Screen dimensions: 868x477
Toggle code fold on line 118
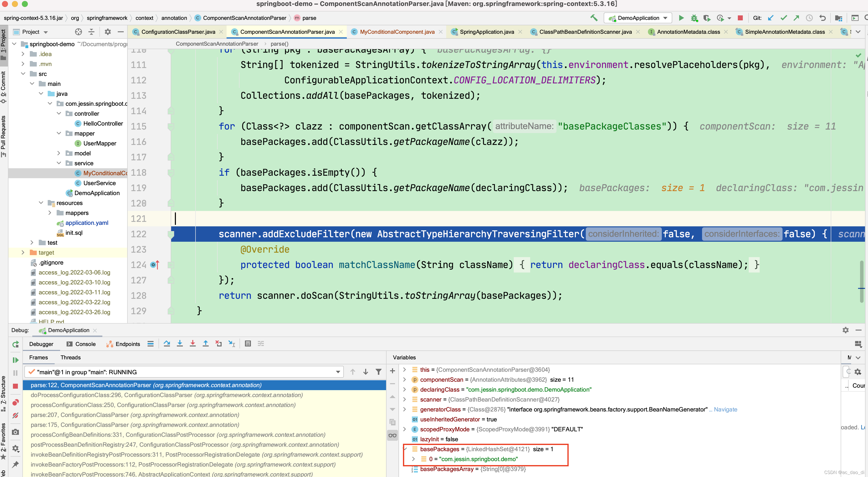(x=171, y=173)
